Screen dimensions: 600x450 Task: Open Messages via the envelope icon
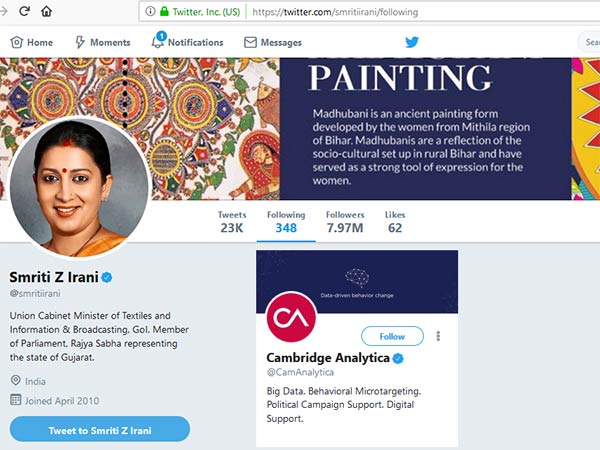pos(249,43)
